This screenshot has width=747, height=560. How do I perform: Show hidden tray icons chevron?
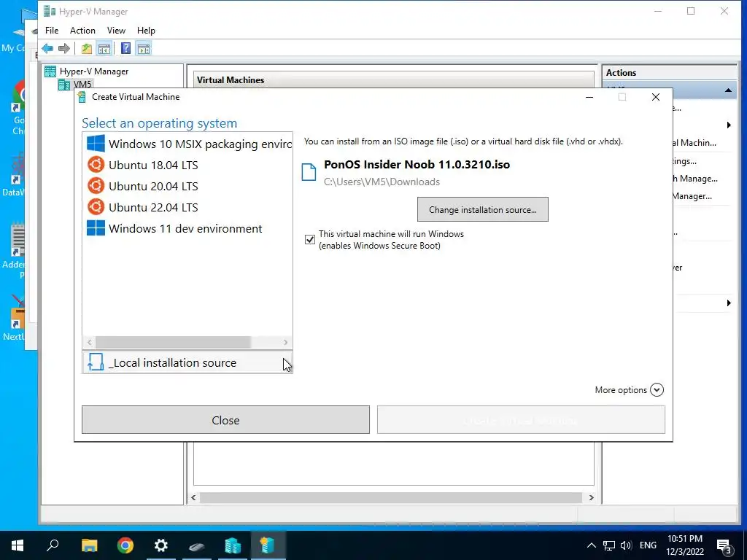pos(591,545)
